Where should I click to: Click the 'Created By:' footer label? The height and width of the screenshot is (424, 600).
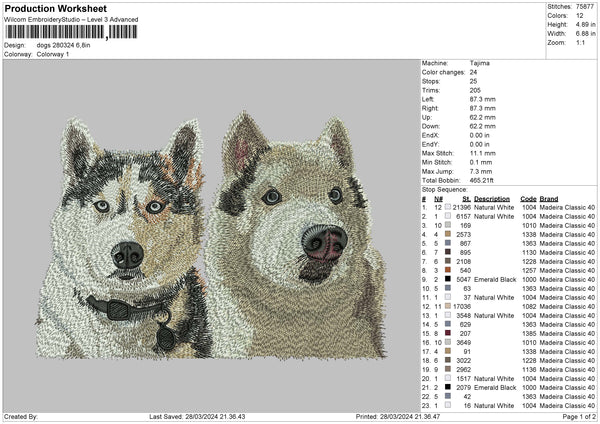pyautogui.click(x=21, y=417)
